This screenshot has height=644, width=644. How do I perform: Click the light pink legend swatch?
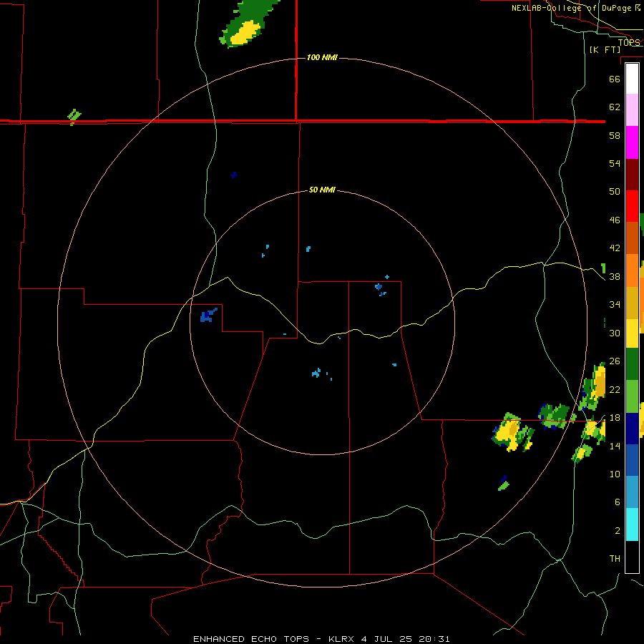tap(632, 110)
